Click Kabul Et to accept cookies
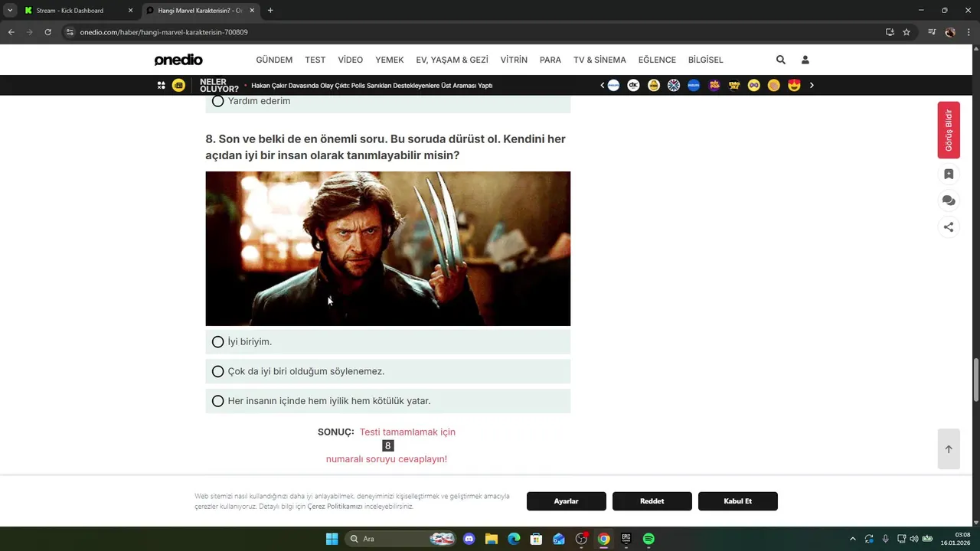The height and width of the screenshot is (551, 980). pyautogui.click(x=738, y=501)
